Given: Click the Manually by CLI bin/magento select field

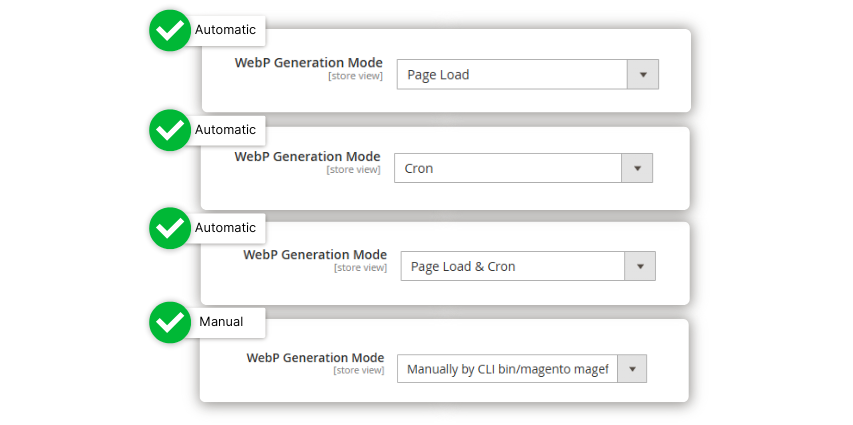Looking at the screenshot, I should [x=522, y=369].
